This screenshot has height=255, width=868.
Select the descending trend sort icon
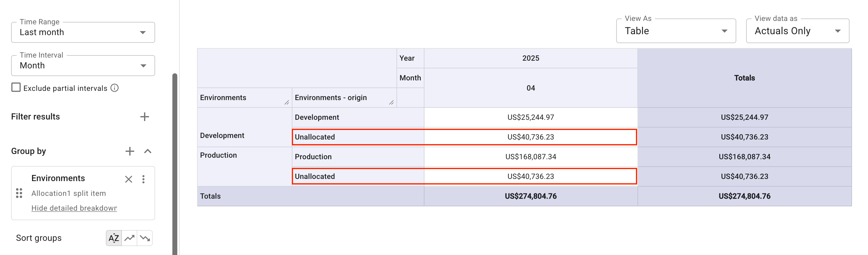(x=146, y=238)
